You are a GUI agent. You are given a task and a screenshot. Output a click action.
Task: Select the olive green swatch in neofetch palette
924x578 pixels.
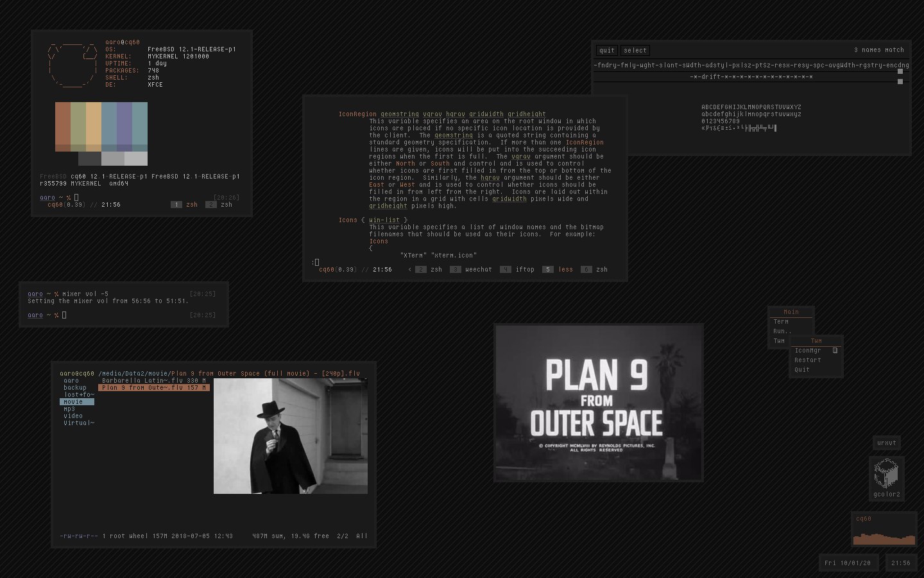[x=78, y=127]
